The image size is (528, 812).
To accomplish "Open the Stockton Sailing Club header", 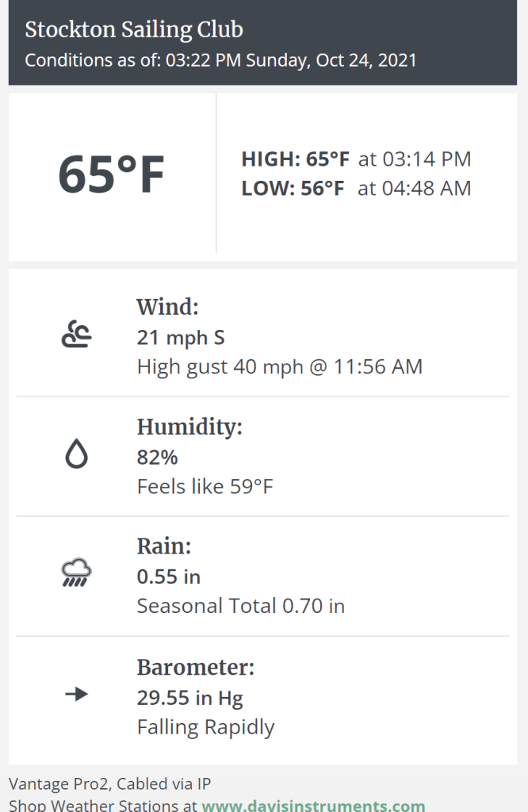I will click(133, 30).
